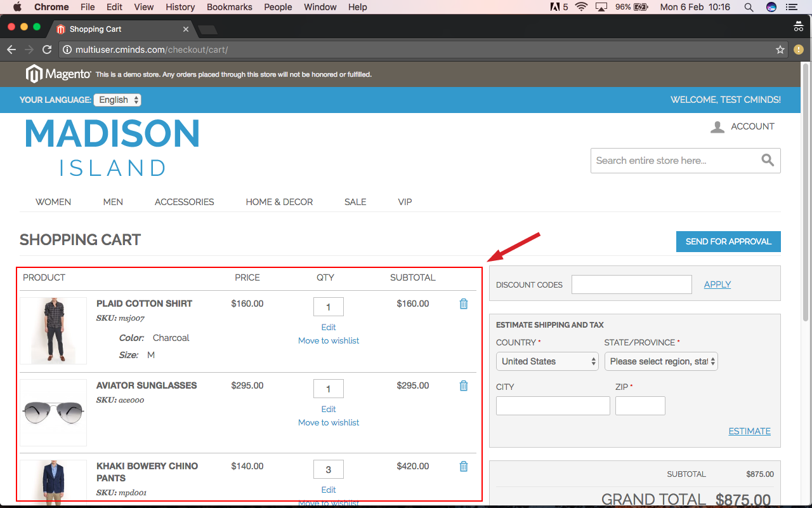Viewport: 812px width, 508px height.
Task: Open the Plaid Cotton Shirt product thumbnail
Action: point(53,331)
